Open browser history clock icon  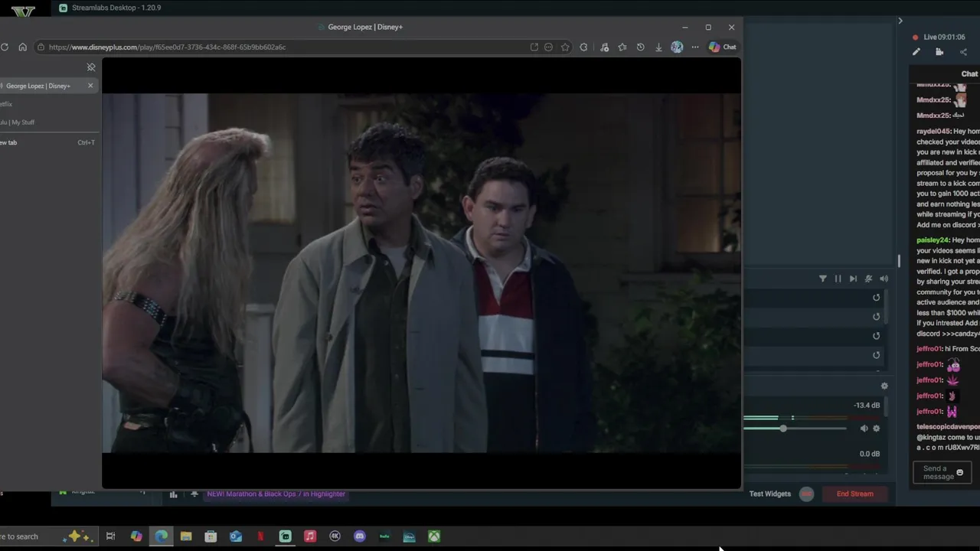tap(640, 47)
